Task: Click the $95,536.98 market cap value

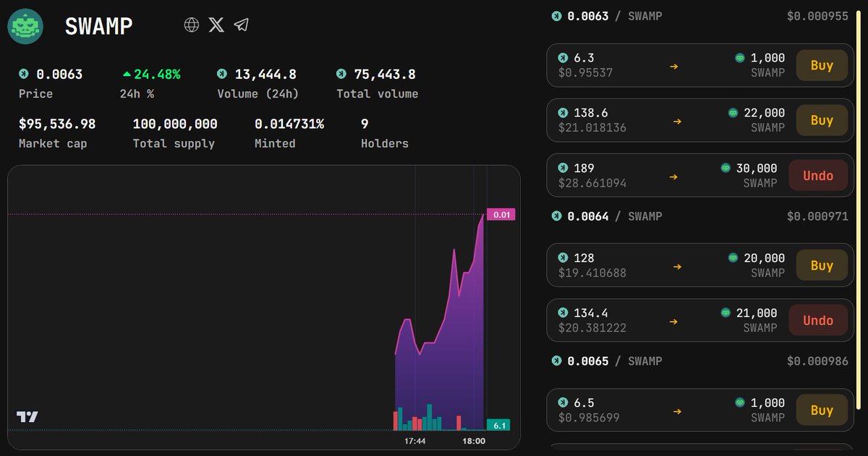Action: click(57, 124)
